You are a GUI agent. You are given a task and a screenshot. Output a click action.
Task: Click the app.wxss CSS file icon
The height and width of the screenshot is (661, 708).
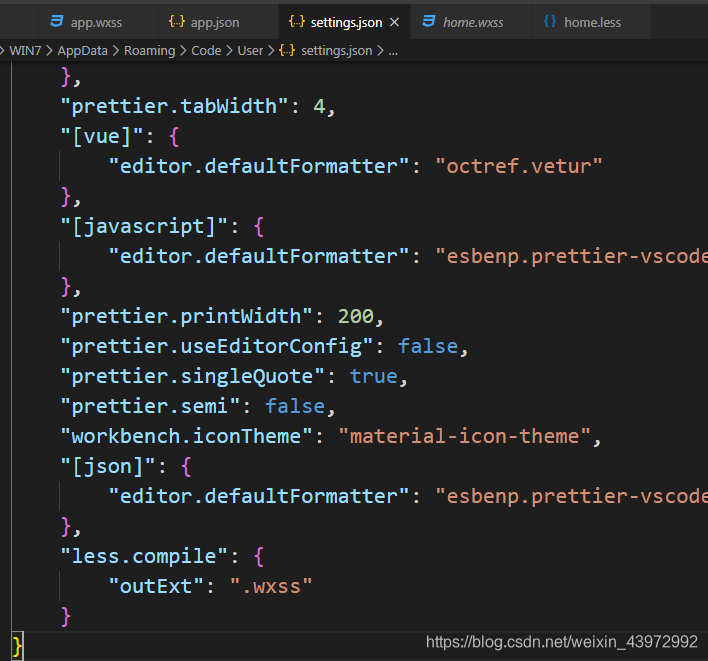point(56,21)
